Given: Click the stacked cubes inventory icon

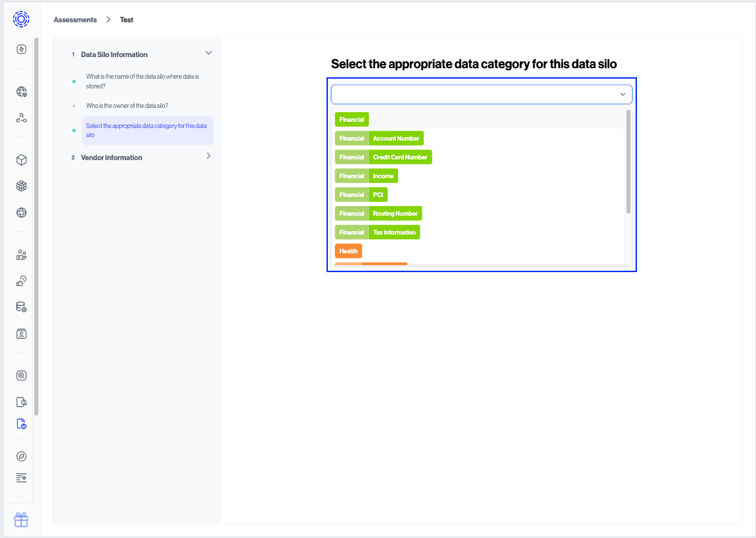Looking at the screenshot, I should pos(21,186).
